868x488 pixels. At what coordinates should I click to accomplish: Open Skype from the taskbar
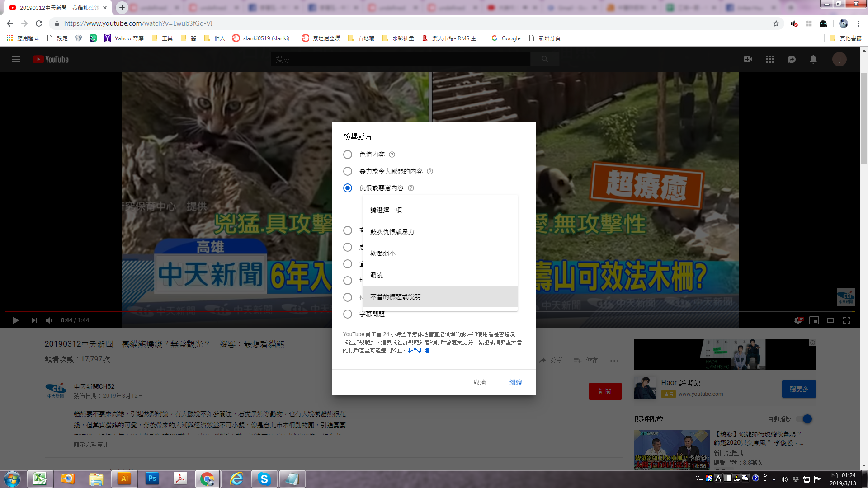(264, 479)
